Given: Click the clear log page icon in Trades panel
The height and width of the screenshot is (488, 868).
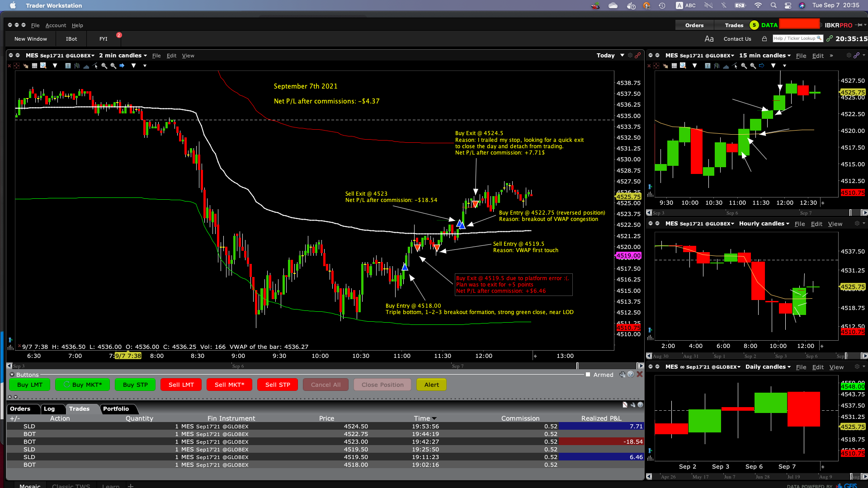Looking at the screenshot, I should 625,405.
